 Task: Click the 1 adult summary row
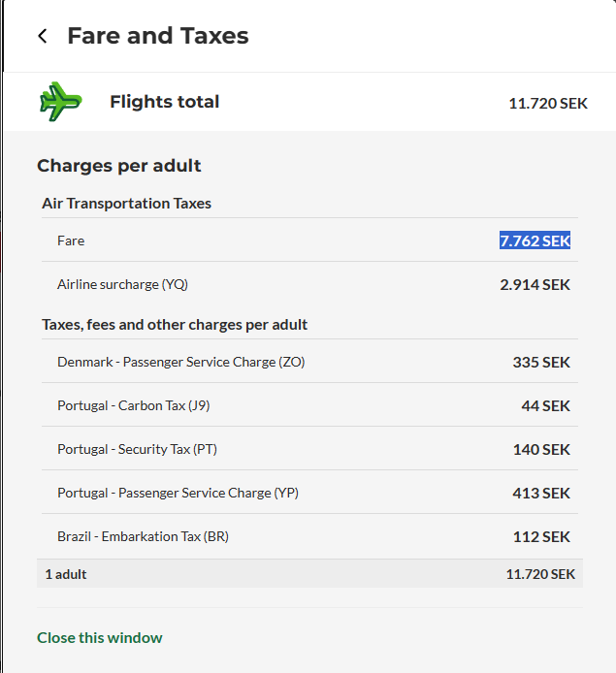coord(66,574)
